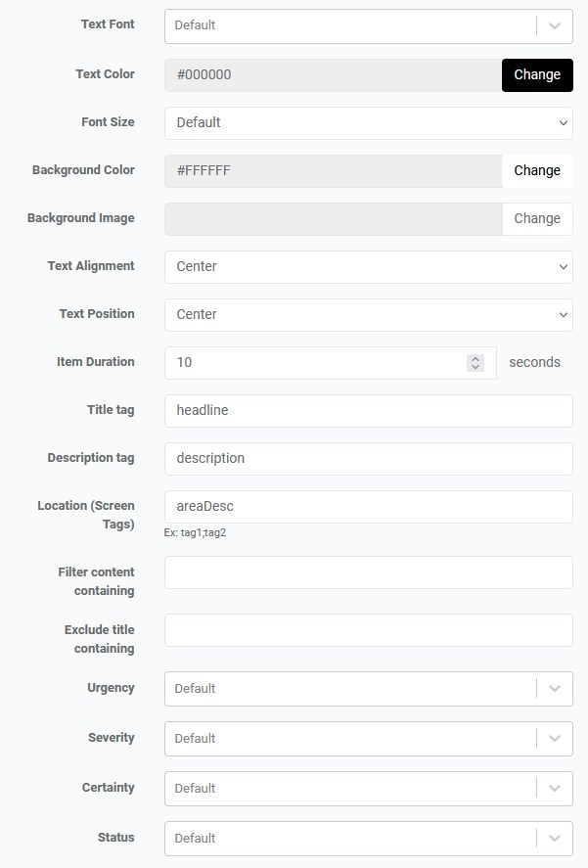Open the Urgency dropdown
The width and height of the screenshot is (588, 868).
(368, 688)
